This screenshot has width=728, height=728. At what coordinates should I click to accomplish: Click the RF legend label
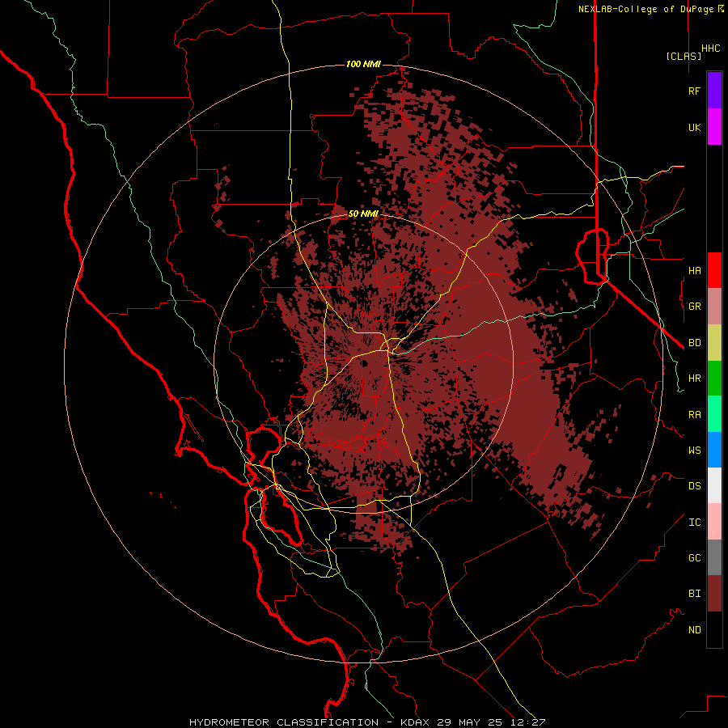[694, 91]
